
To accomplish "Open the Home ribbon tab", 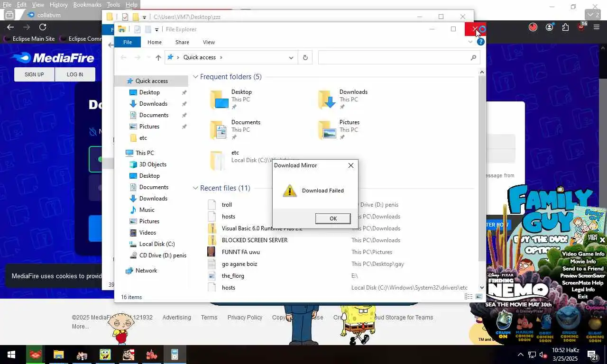I will coord(155,42).
